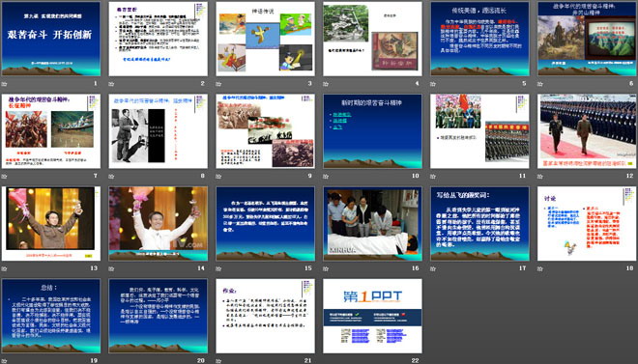Click the animation star icon beneath slide 3
Screen dimensions: 638x364
(x=218, y=84)
